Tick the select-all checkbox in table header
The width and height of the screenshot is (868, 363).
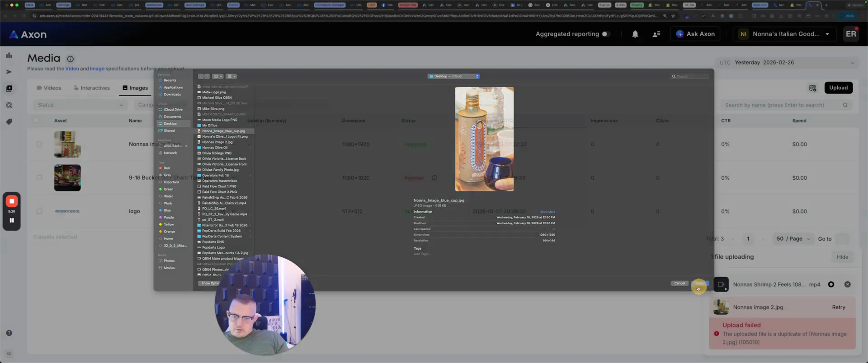click(x=36, y=121)
